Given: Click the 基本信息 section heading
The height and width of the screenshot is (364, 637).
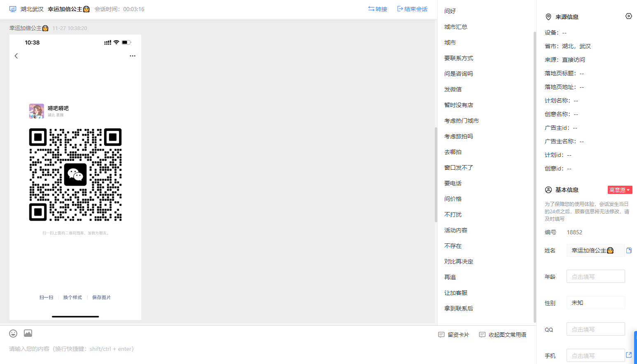Looking at the screenshot, I should (x=567, y=190).
